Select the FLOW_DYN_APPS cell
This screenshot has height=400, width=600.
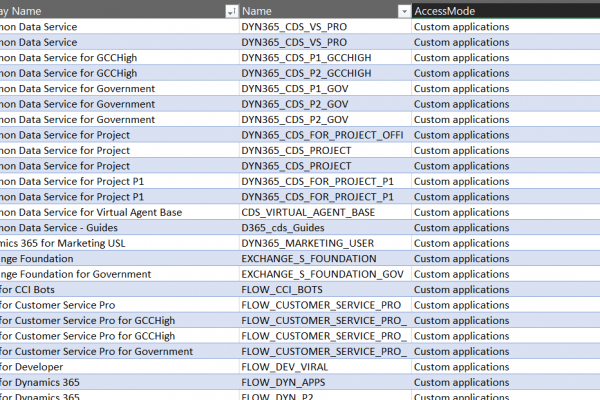click(325, 382)
